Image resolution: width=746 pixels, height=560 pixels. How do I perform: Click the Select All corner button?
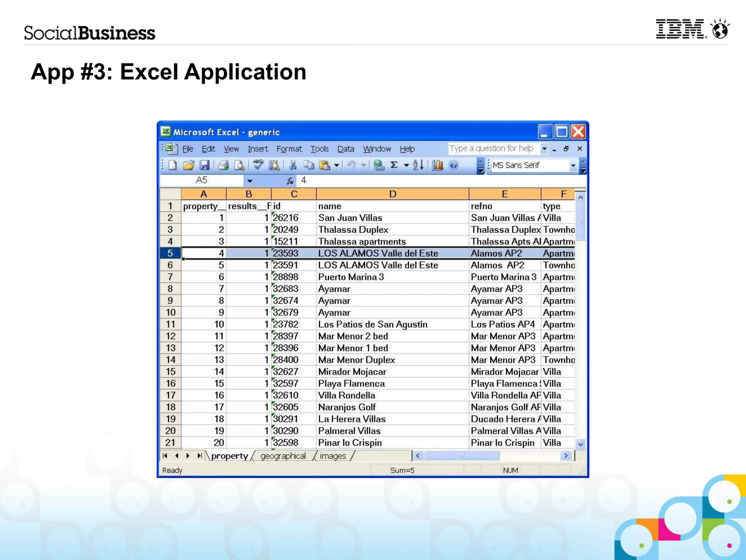pyautogui.click(x=170, y=194)
